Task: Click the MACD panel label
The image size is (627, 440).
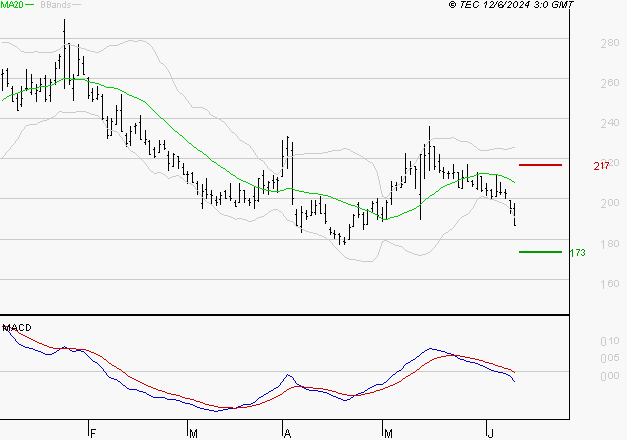Action: (x=17, y=328)
